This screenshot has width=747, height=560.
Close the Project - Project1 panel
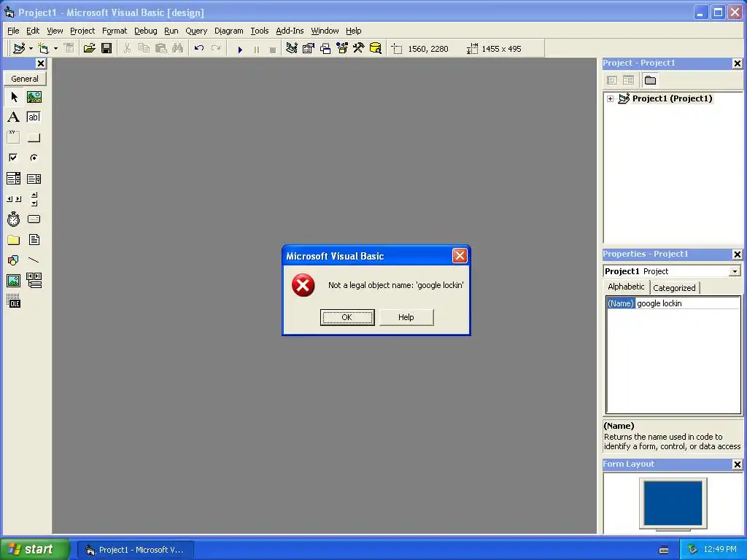pyautogui.click(x=737, y=63)
